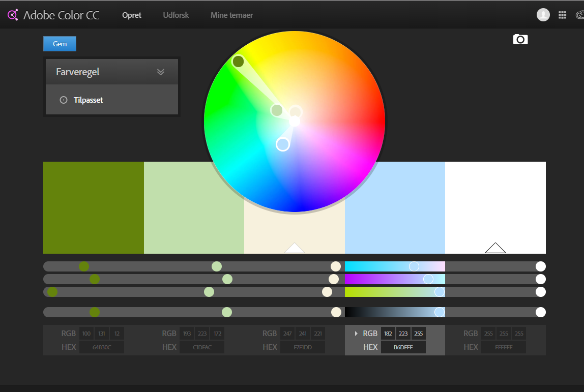Click the light blue brightness slider handle
This screenshot has width=584, height=392.
pos(440,312)
